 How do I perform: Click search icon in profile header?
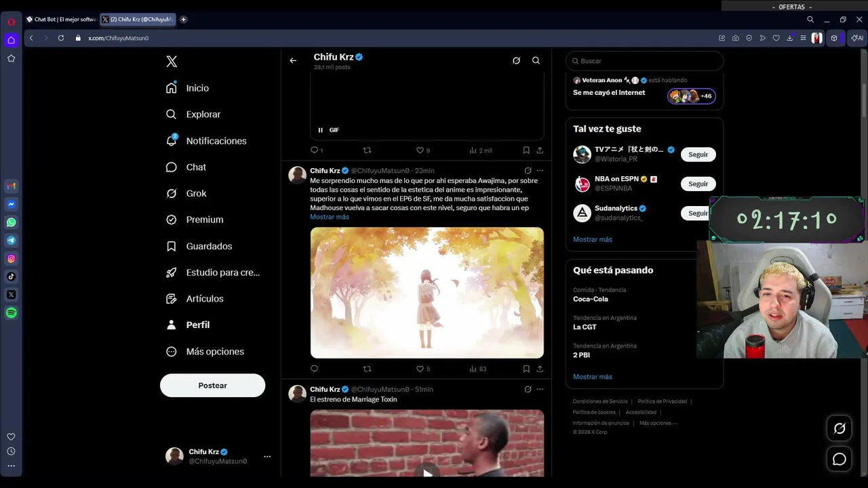(x=536, y=60)
